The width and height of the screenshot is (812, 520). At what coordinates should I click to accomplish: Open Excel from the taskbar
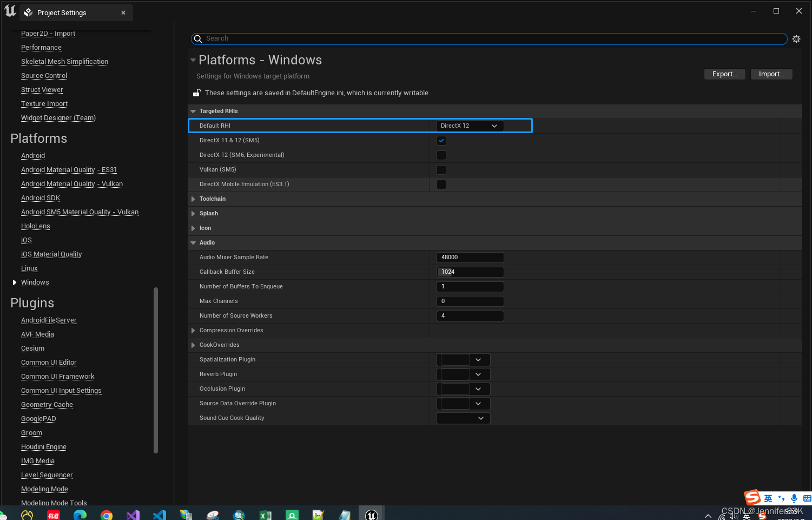pyautogui.click(x=265, y=513)
